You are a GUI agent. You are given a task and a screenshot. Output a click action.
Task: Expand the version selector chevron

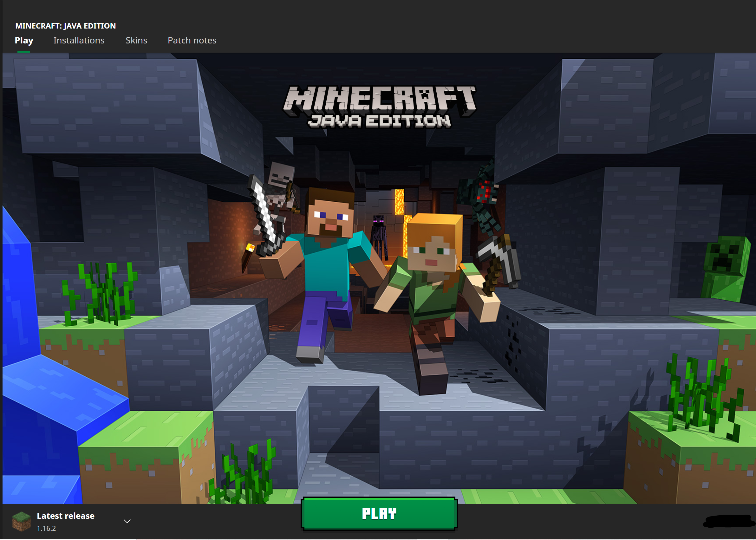pyautogui.click(x=127, y=521)
